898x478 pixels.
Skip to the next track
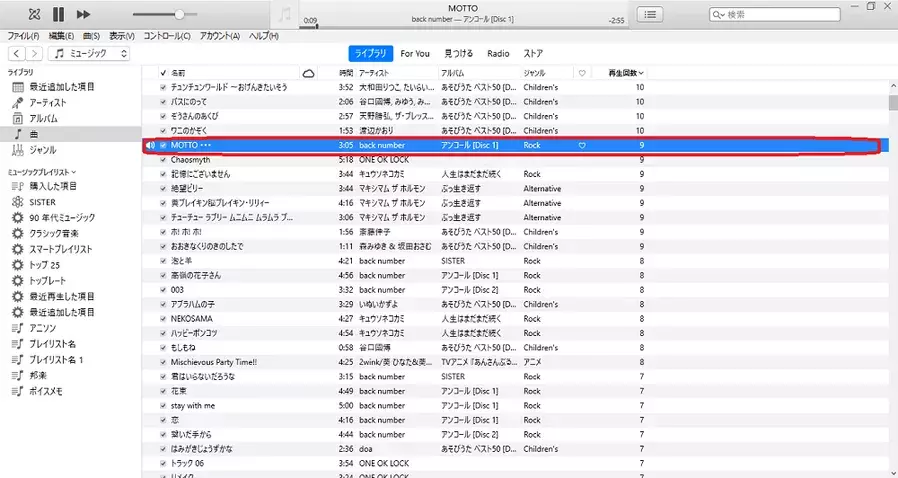tap(83, 14)
